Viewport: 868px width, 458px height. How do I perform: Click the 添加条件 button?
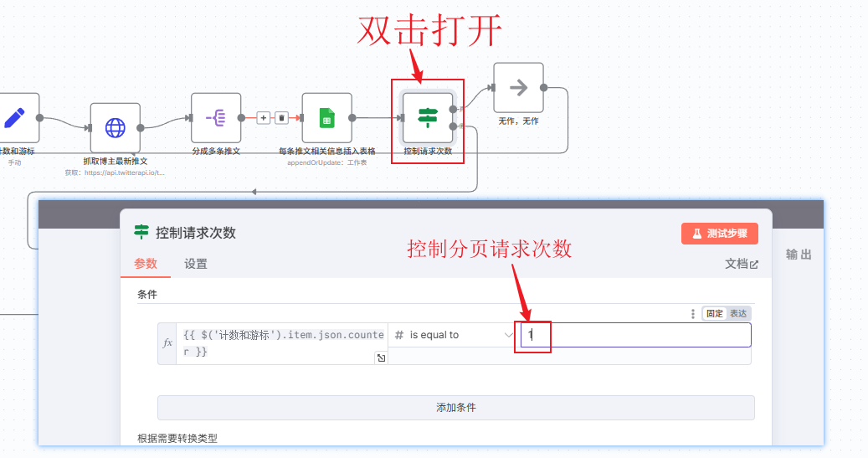pyautogui.click(x=455, y=408)
